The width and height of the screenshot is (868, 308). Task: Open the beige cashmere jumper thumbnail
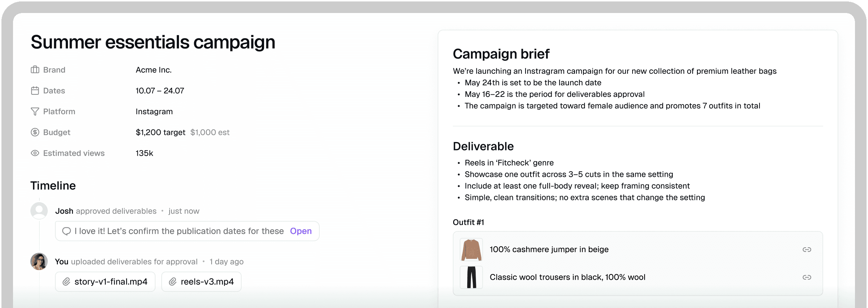(471, 249)
